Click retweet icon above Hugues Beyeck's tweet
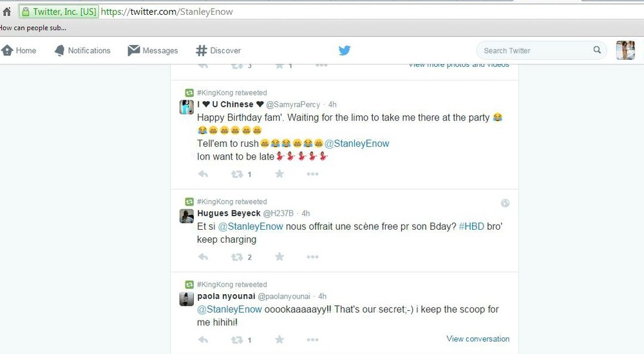This screenshot has height=354, width=644. [189, 201]
